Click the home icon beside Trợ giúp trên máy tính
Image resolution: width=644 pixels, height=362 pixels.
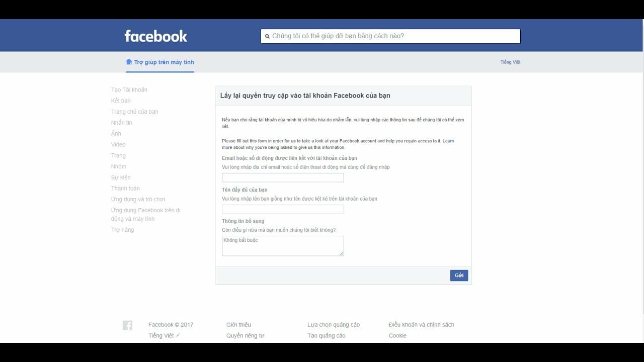[x=129, y=62]
